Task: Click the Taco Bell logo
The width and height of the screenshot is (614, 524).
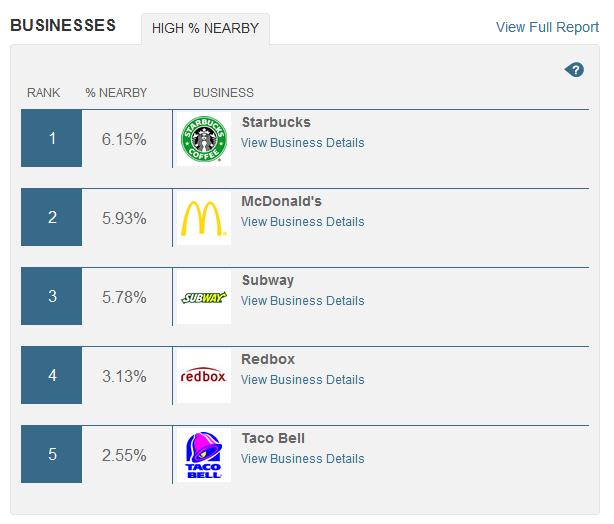Action: [204, 455]
